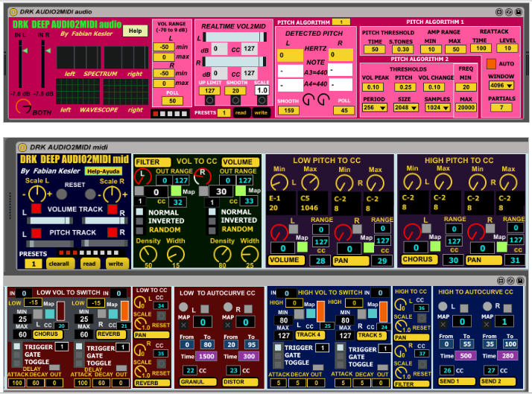The image size is (532, 394).
Task: Toggle the orange AUTO switch
Action: click(x=491, y=64)
